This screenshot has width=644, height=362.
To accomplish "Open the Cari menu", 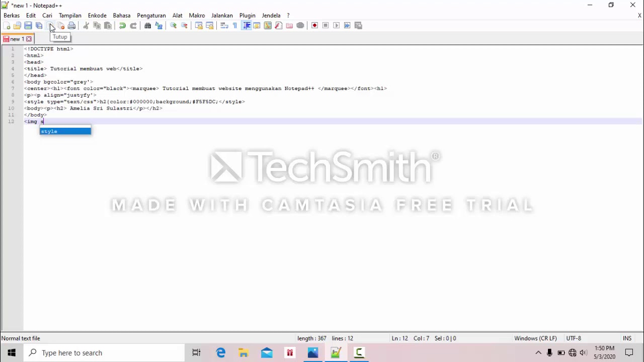I will click(47, 16).
